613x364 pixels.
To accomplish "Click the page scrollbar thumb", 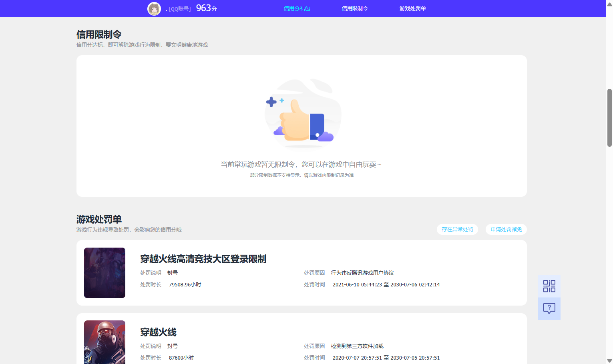I will tap(609, 118).
